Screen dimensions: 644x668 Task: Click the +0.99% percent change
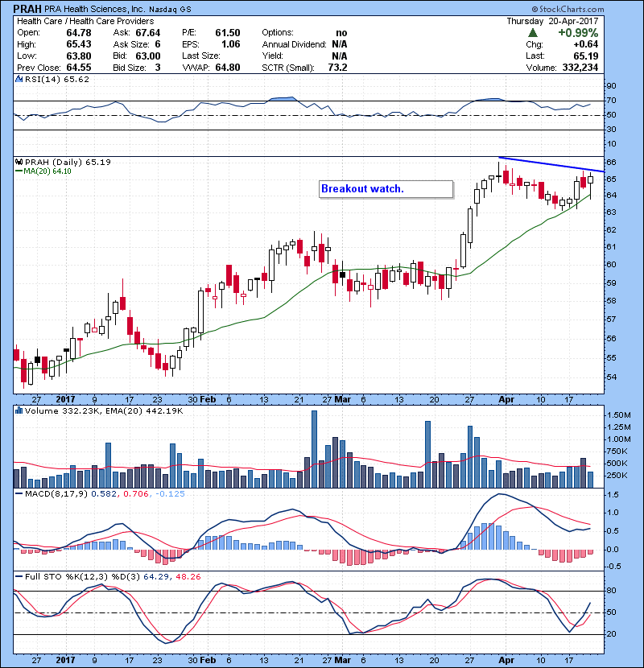(x=578, y=33)
